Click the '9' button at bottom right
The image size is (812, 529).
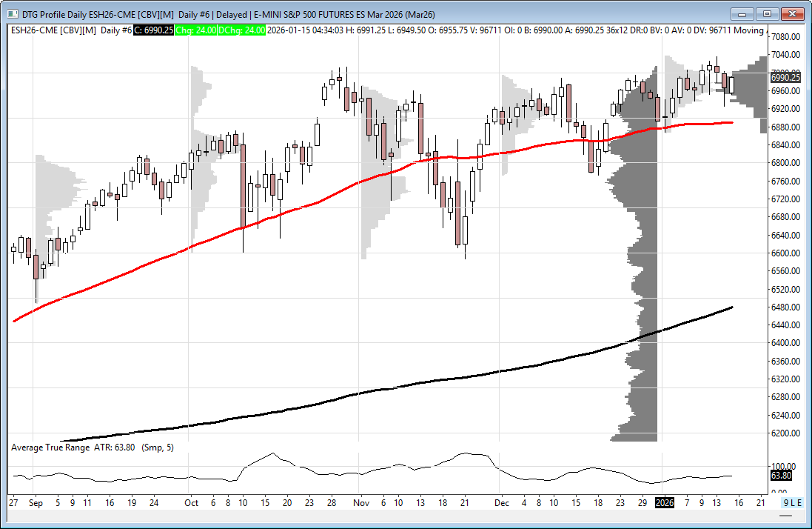tap(787, 502)
